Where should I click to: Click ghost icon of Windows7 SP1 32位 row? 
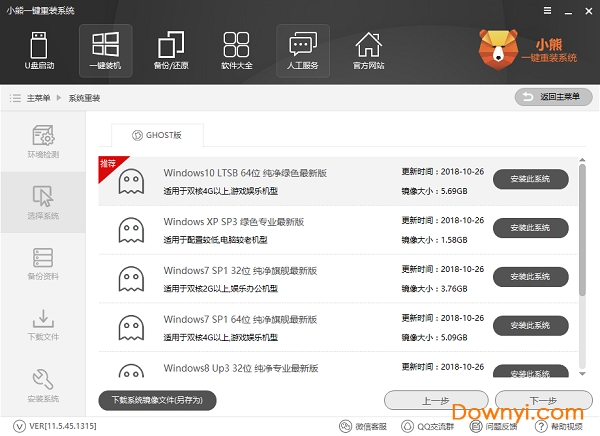[131, 279]
